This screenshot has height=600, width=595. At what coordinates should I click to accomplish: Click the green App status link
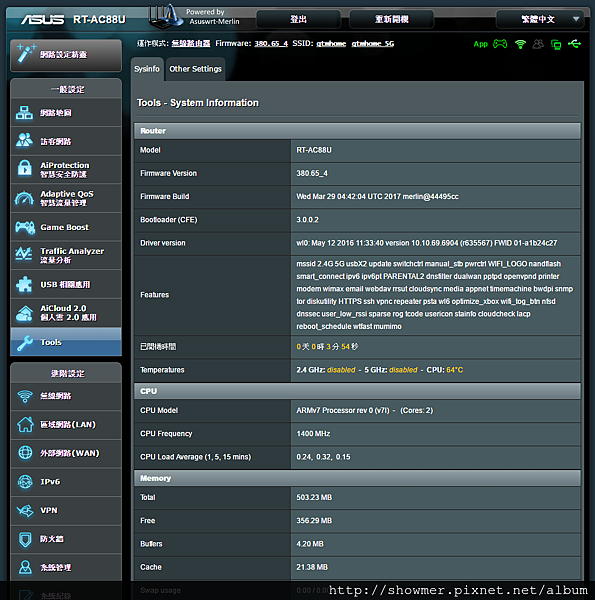pos(481,44)
